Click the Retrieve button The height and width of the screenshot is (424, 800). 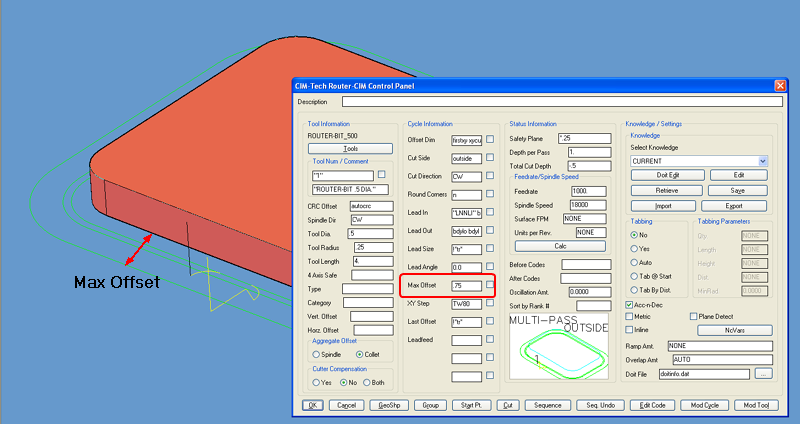[666, 190]
